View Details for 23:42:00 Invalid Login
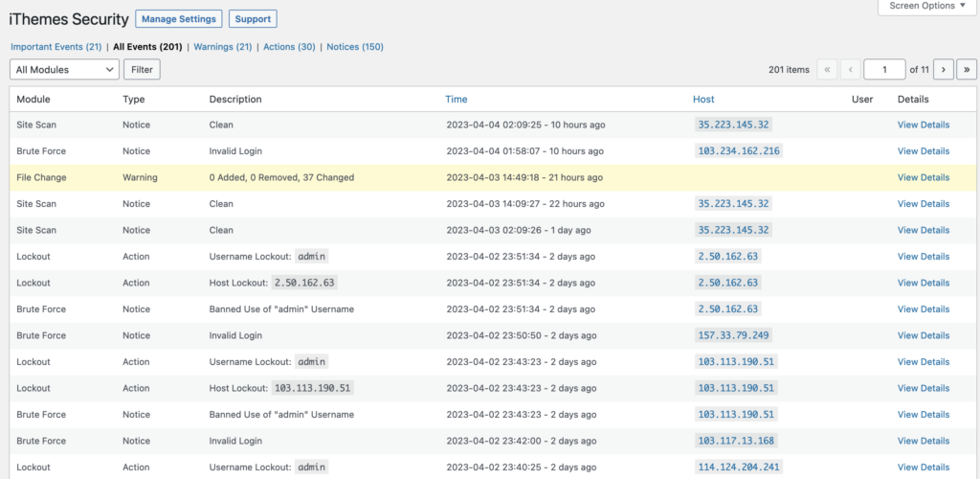Viewport: 980px width, 479px height. pos(924,441)
